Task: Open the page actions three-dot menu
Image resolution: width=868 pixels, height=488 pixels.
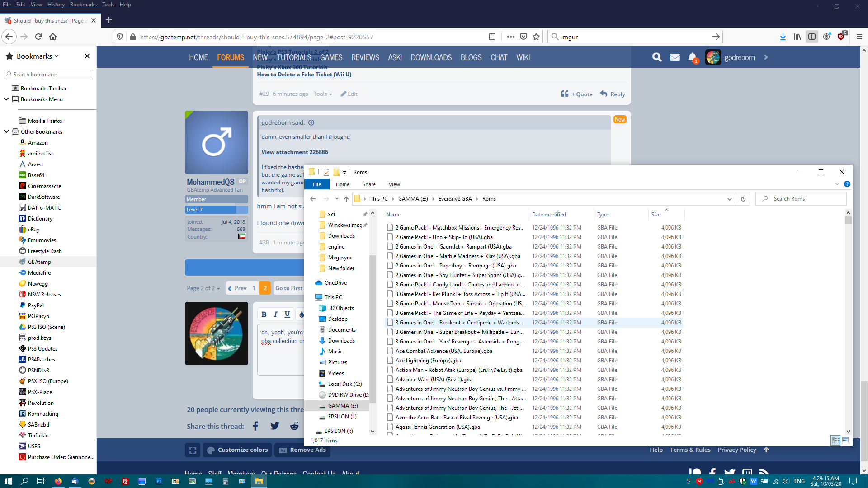Action: pyautogui.click(x=510, y=37)
